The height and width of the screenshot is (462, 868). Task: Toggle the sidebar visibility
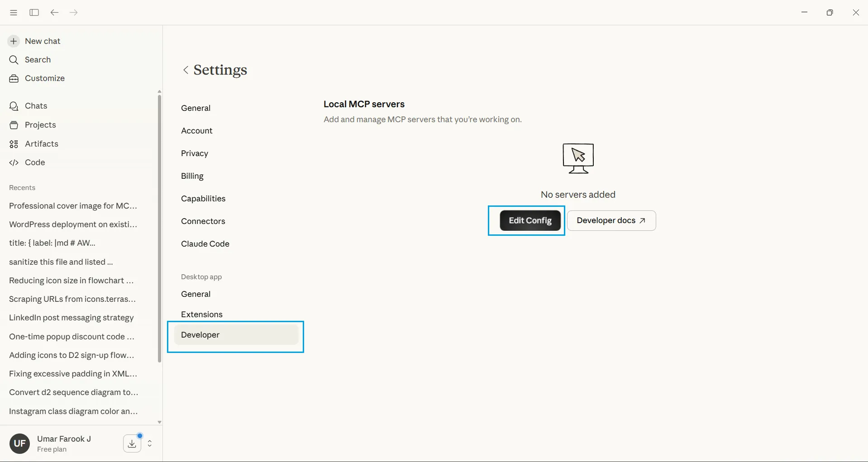coord(33,12)
